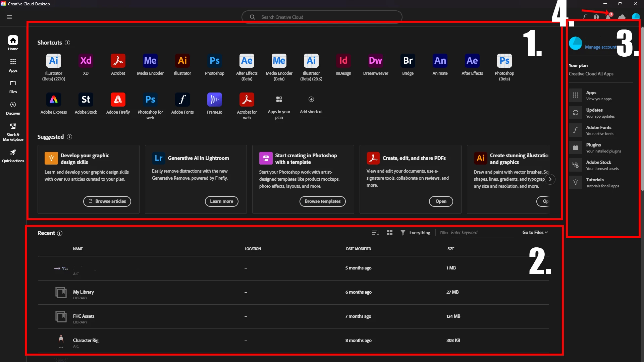The image size is (644, 362).
Task: Expand the Go to Files dropdown
Action: click(x=535, y=232)
